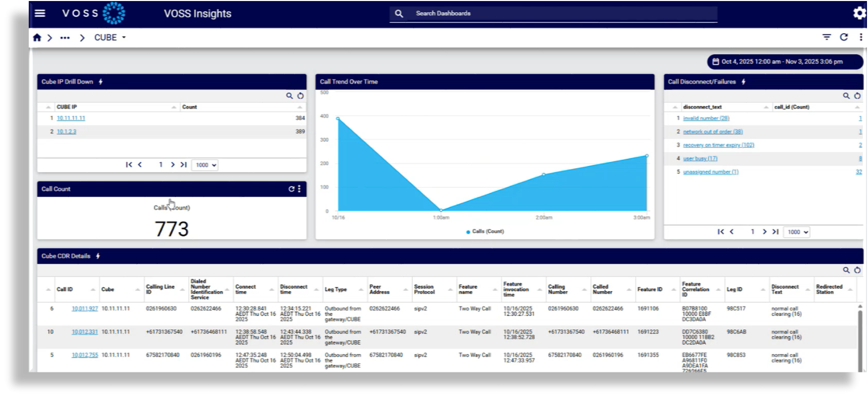Open settings gear icon in header
868x398 pixels.
859,13
